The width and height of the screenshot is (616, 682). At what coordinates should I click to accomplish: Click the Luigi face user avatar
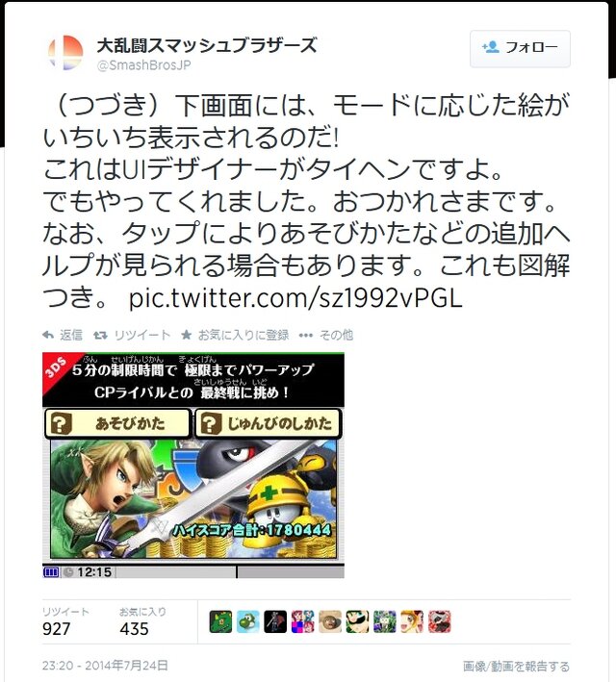[x=357, y=621]
